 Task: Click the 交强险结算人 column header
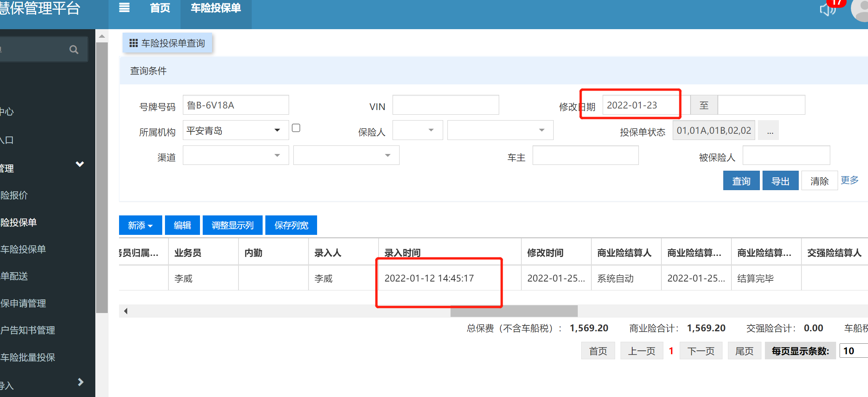click(x=835, y=253)
